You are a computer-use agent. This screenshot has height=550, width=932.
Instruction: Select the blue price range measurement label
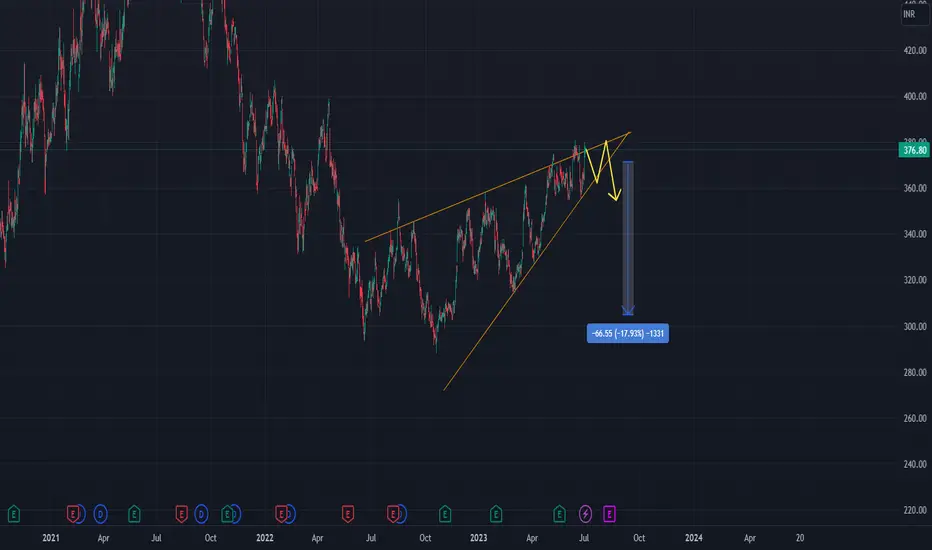click(x=628, y=334)
